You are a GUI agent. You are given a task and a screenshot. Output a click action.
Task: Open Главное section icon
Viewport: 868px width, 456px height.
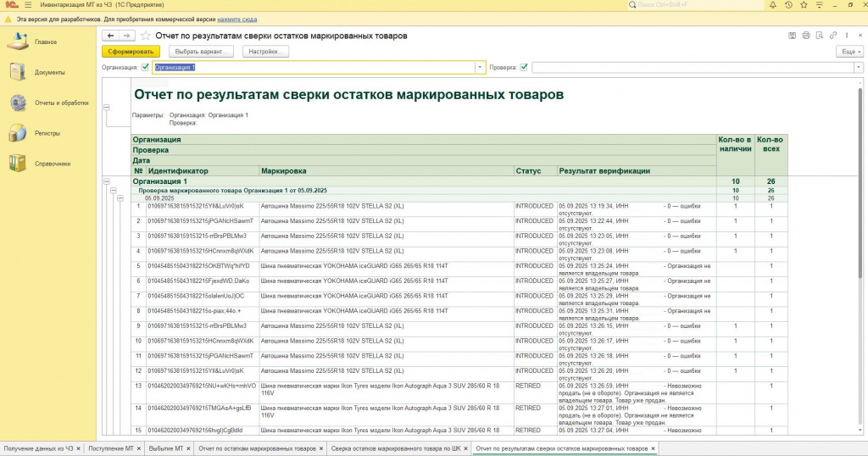click(x=18, y=42)
